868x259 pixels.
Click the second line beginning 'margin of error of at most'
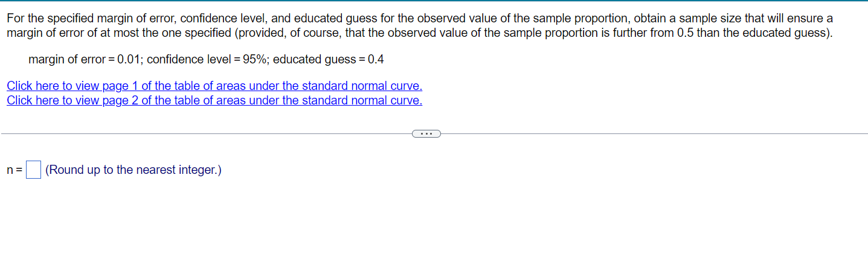coord(419,33)
